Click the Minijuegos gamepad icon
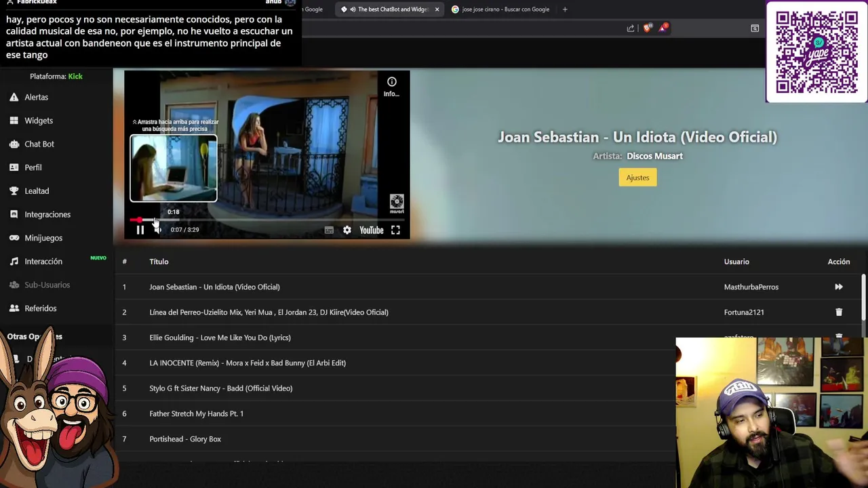Image resolution: width=868 pixels, height=488 pixels. click(x=14, y=238)
